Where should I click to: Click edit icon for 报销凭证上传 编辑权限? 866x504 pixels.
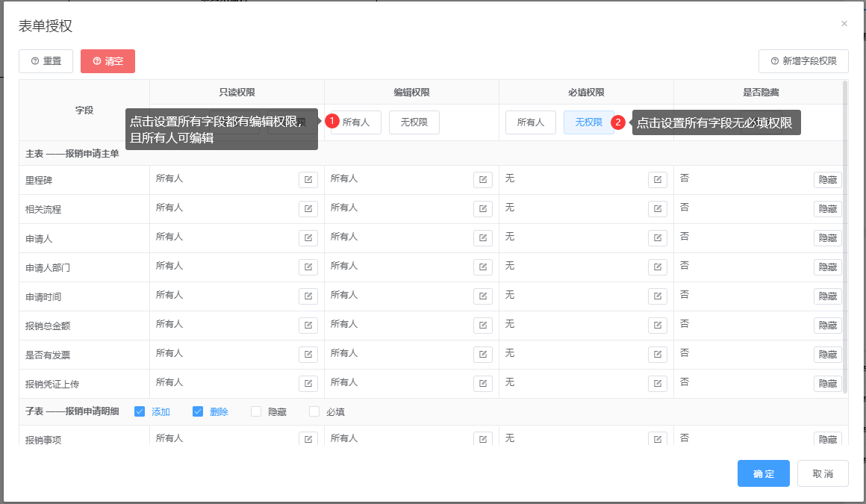(x=482, y=384)
